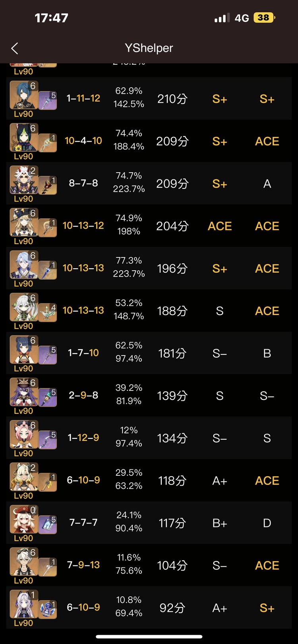Tap the lamp catalyst icon beside 10–13–13 at 188分
The image size is (298, 644).
(48, 312)
